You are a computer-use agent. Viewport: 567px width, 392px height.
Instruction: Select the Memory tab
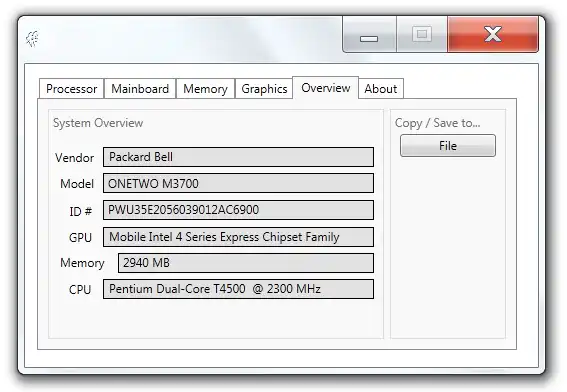pyautogui.click(x=205, y=89)
